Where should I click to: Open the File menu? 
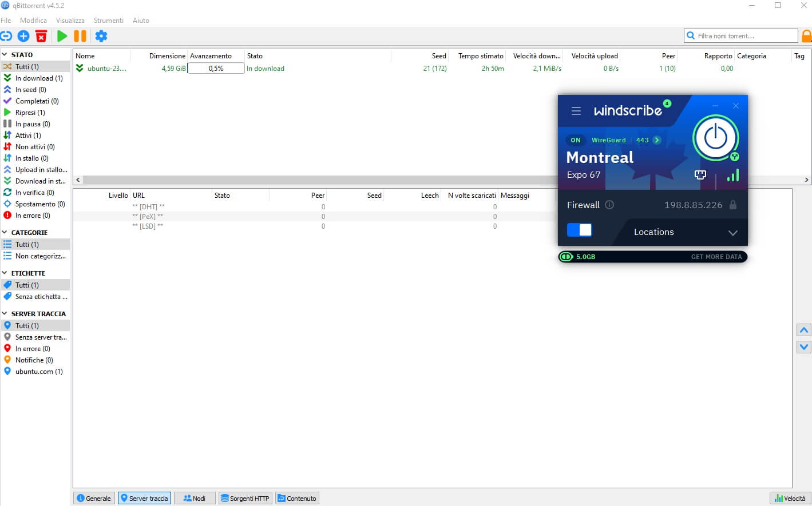[x=6, y=20]
